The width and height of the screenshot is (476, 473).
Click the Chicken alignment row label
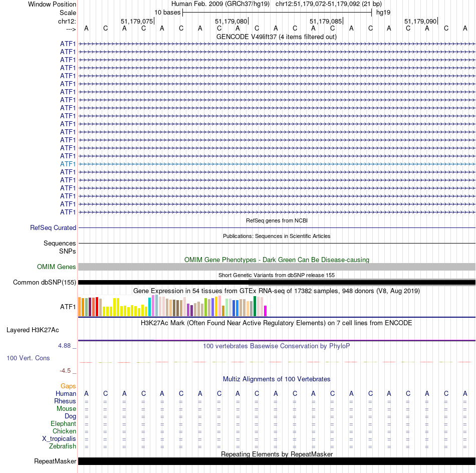(64, 431)
